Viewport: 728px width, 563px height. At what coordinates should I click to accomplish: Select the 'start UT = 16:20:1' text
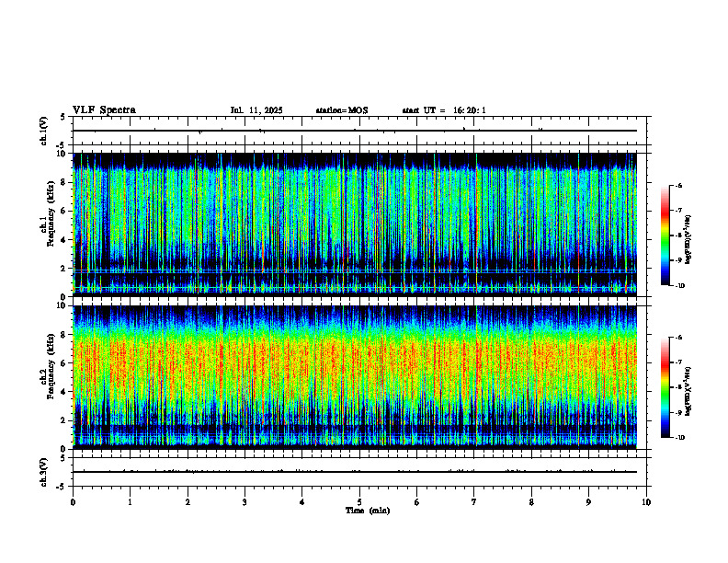444,110
